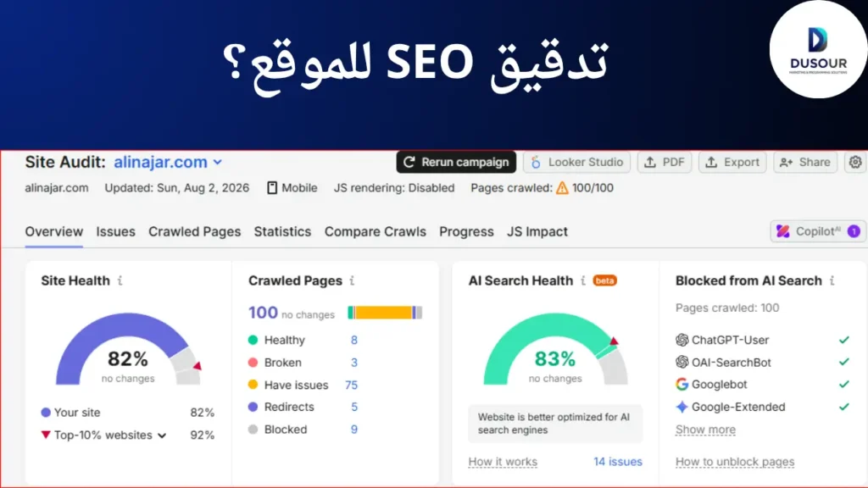Click the Mobile device icon
The height and width of the screenshot is (488, 868).
(272, 188)
